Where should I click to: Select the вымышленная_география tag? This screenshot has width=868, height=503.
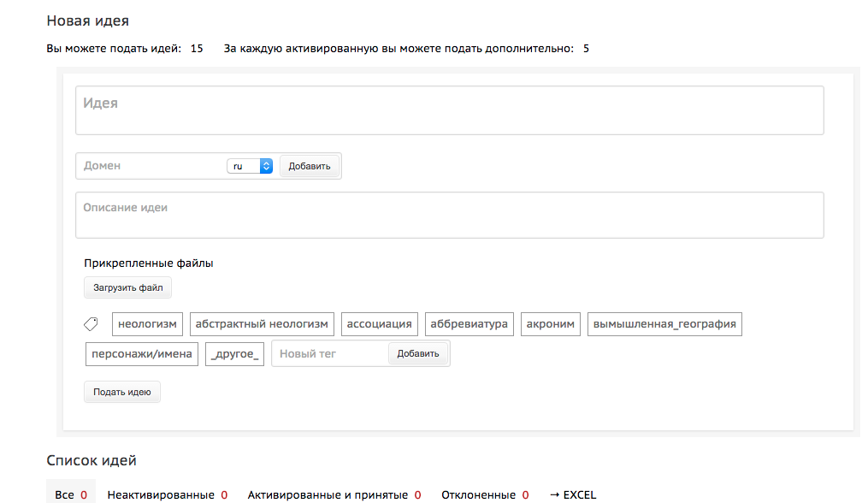coord(664,324)
